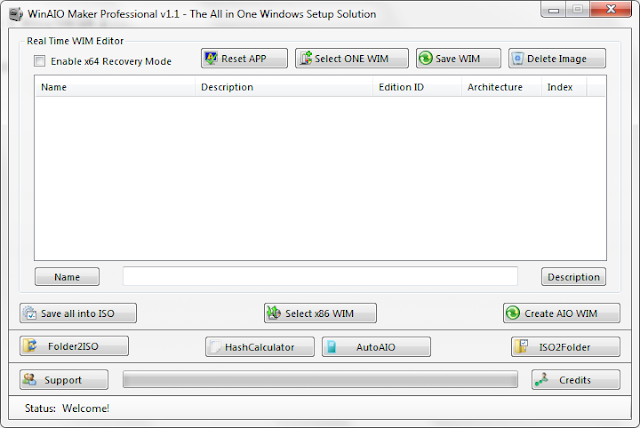This screenshot has width=640, height=428.
Task: Click the Reset APP button label
Action: 244,59
